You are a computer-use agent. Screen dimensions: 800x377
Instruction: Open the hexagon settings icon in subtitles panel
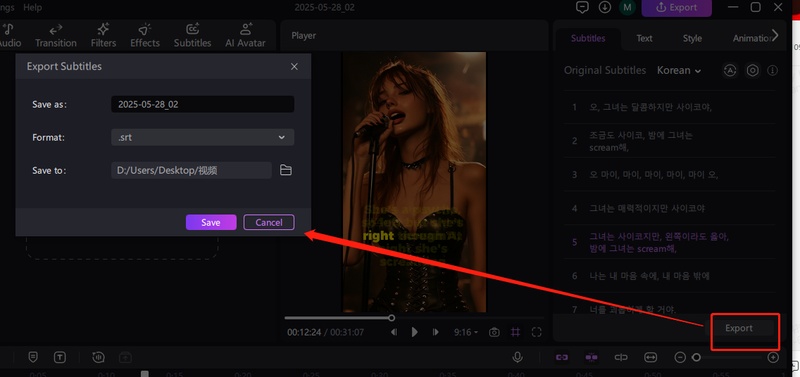753,70
